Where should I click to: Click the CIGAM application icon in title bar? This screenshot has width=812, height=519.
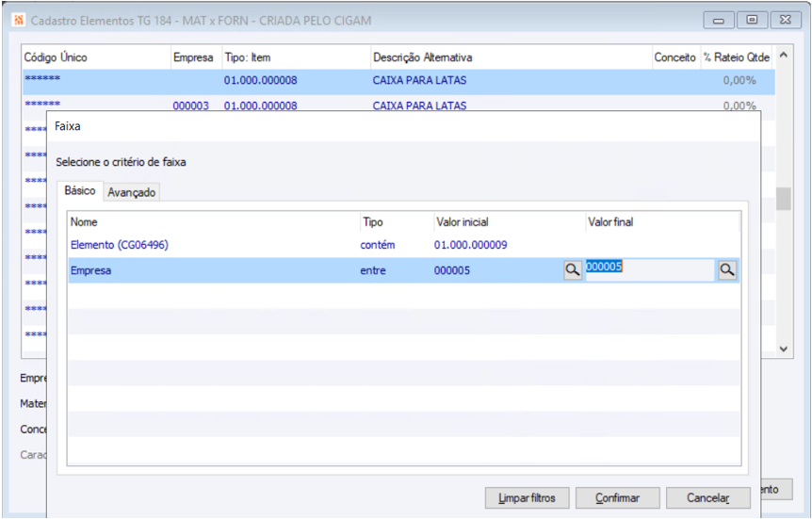(19, 20)
